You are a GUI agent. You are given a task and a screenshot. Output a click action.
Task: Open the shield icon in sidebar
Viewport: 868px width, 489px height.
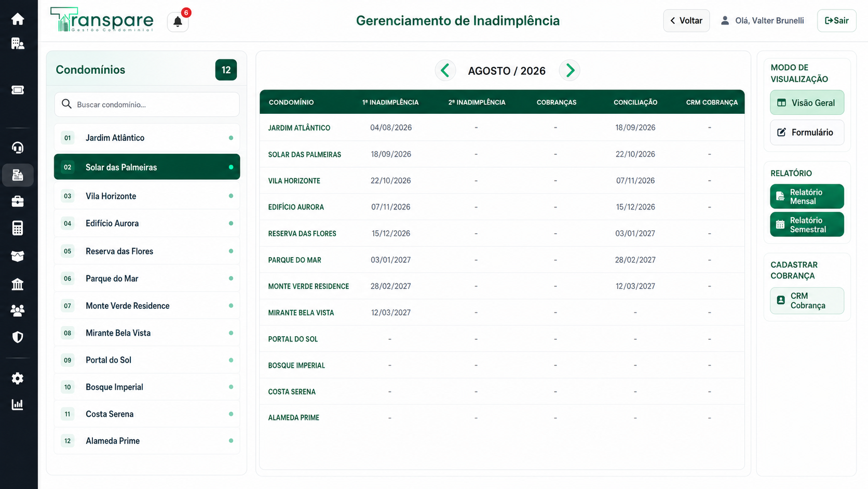pos(18,337)
